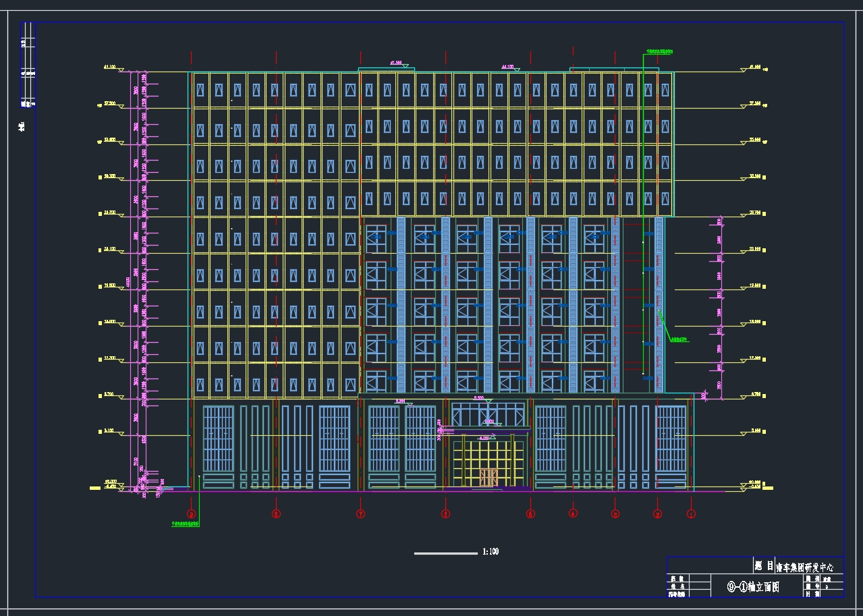The width and height of the screenshot is (863, 616).
Task: Select the 23.700 elevation marker on left
Action: tap(110, 213)
